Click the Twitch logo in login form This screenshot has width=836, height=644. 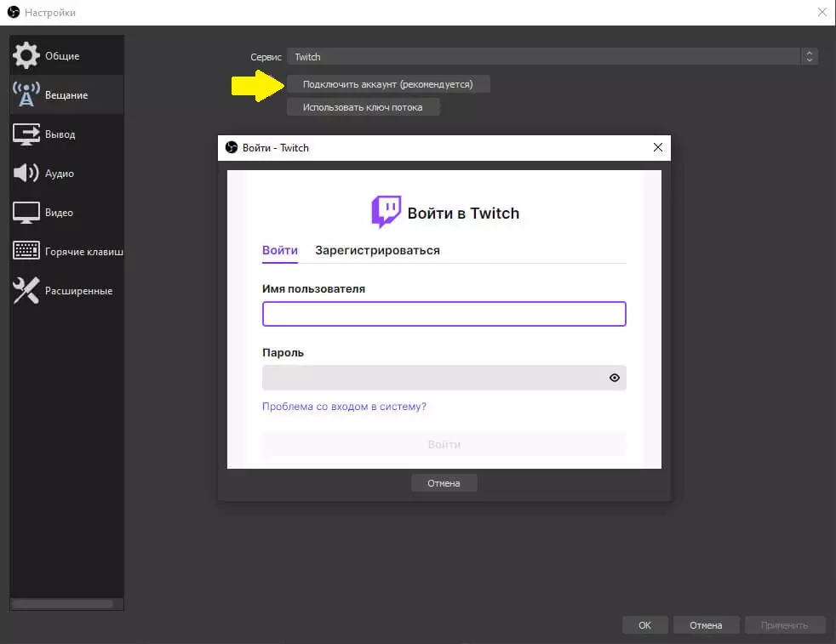[386, 212]
